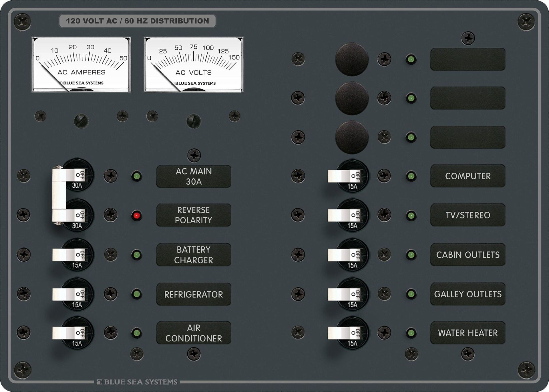The image size is (549, 392).
Task: Click the green LED next to TV/Stereo
Action: pyautogui.click(x=411, y=215)
